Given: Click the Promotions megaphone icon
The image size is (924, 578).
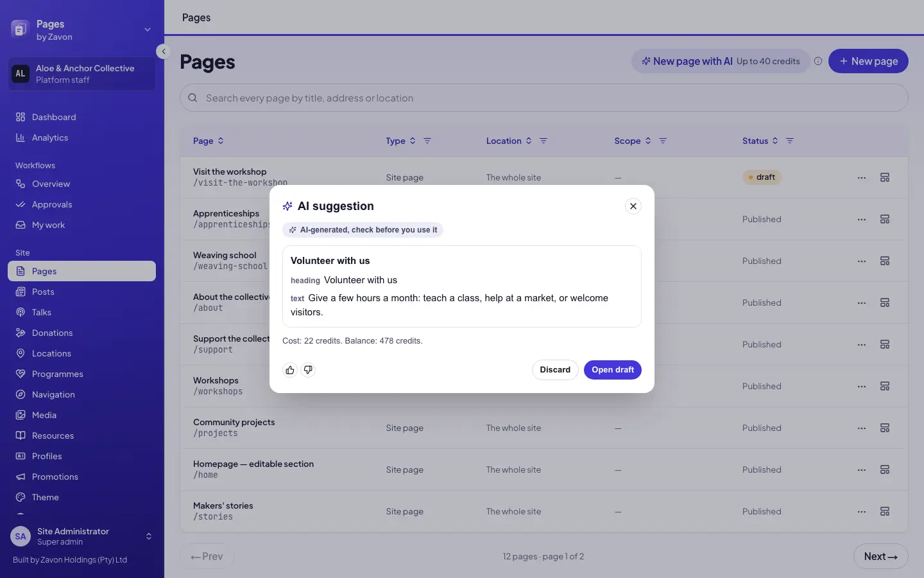Looking at the screenshot, I should pyautogui.click(x=21, y=477).
